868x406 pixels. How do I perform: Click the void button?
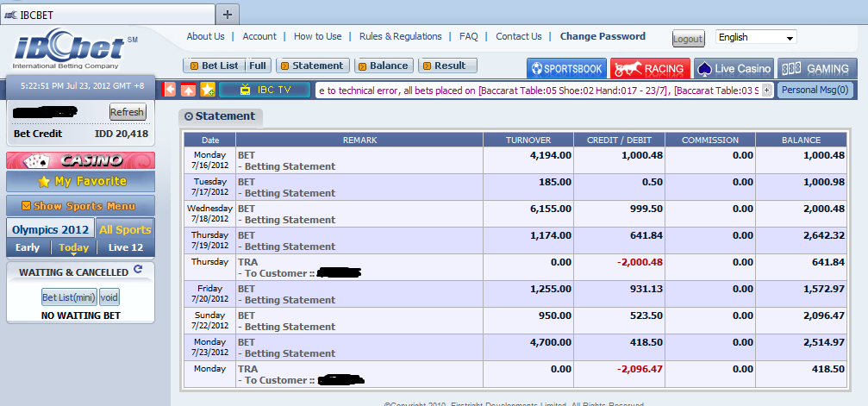pos(109,297)
